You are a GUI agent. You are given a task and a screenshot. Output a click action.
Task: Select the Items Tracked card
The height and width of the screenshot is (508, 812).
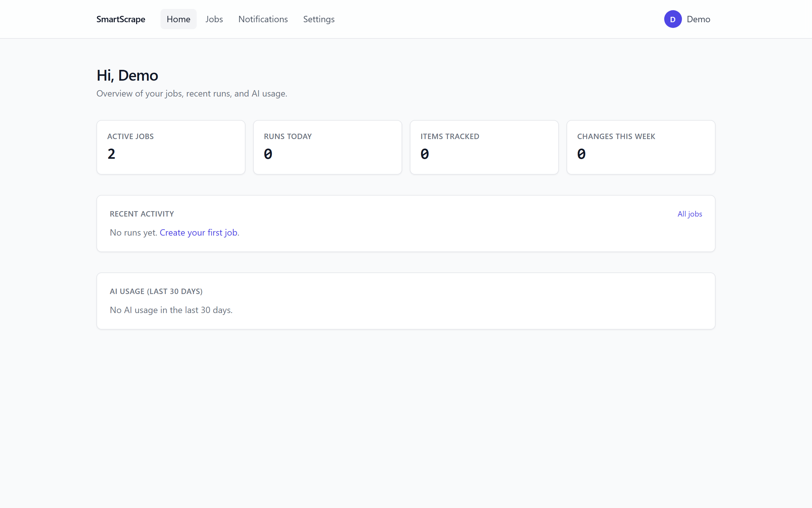[x=484, y=147]
